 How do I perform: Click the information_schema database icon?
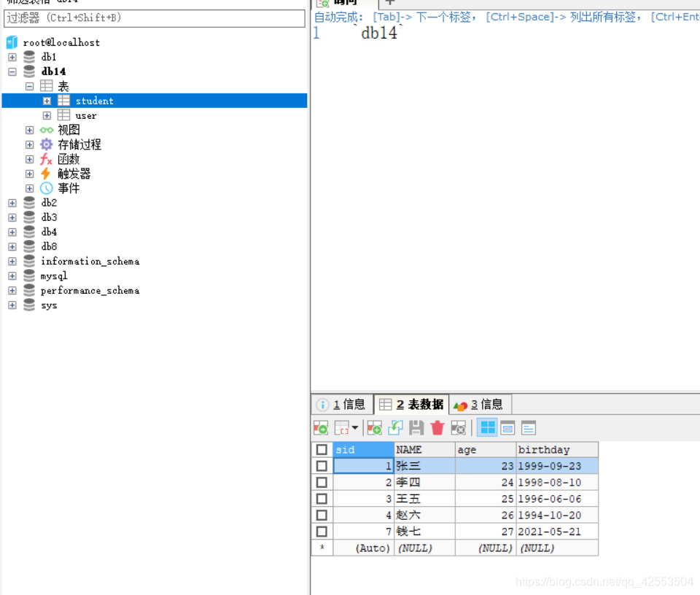pos(29,260)
